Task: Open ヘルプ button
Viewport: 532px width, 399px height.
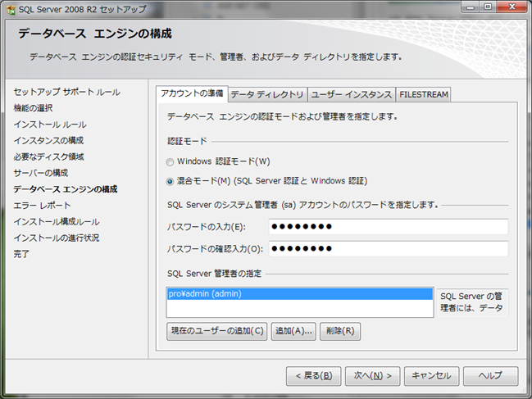Action: [491, 376]
